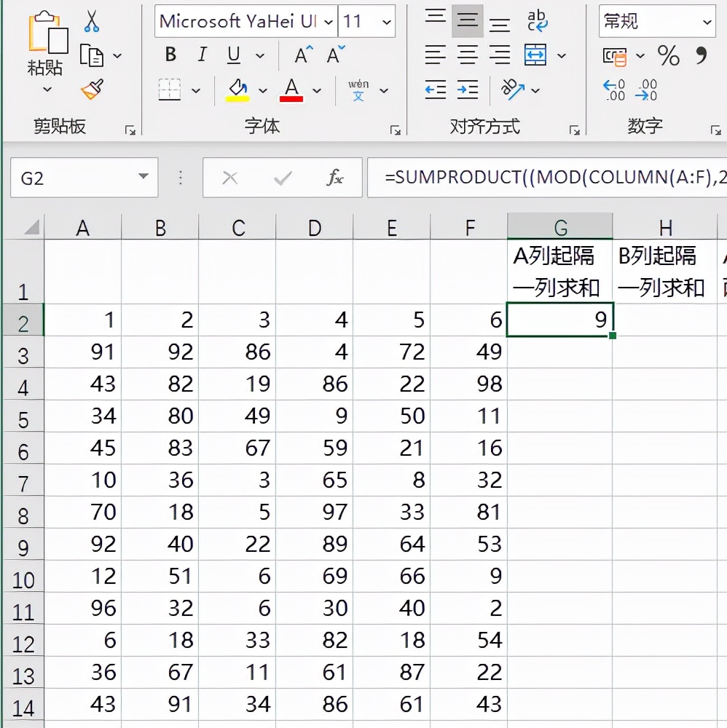727x728 pixels.
Task: Expand the Paste options arrow
Action: pyautogui.click(x=47, y=89)
